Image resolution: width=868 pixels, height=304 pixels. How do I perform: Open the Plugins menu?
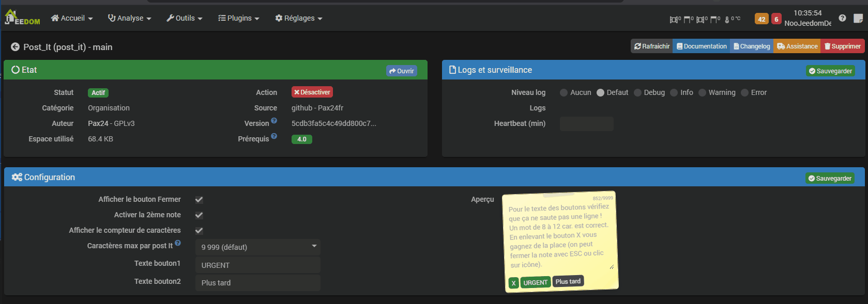point(238,18)
